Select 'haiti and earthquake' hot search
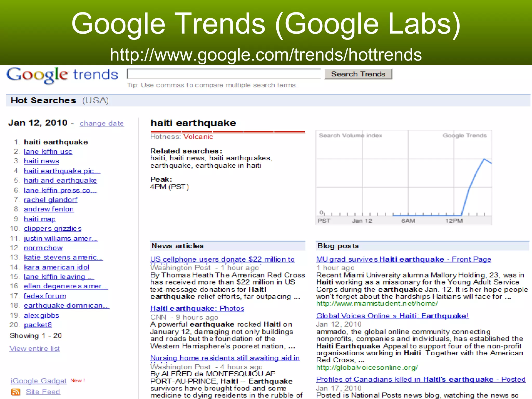Screen dimensions: 532x399 (x=60, y=180)
